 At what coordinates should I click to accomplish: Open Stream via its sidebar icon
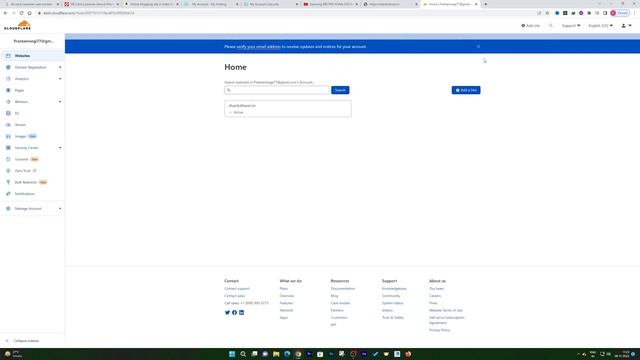tap(8, 124)
